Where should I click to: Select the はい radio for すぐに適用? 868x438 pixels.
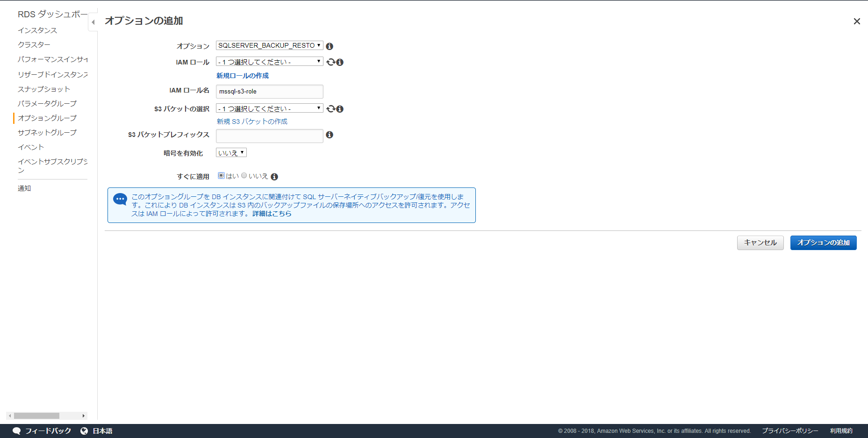point(221,175)
